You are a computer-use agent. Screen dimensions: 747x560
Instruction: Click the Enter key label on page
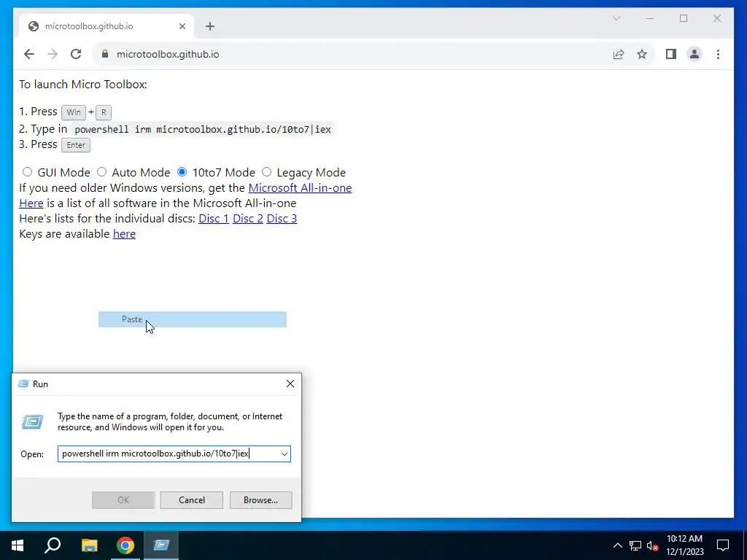[x=76, y=145]
